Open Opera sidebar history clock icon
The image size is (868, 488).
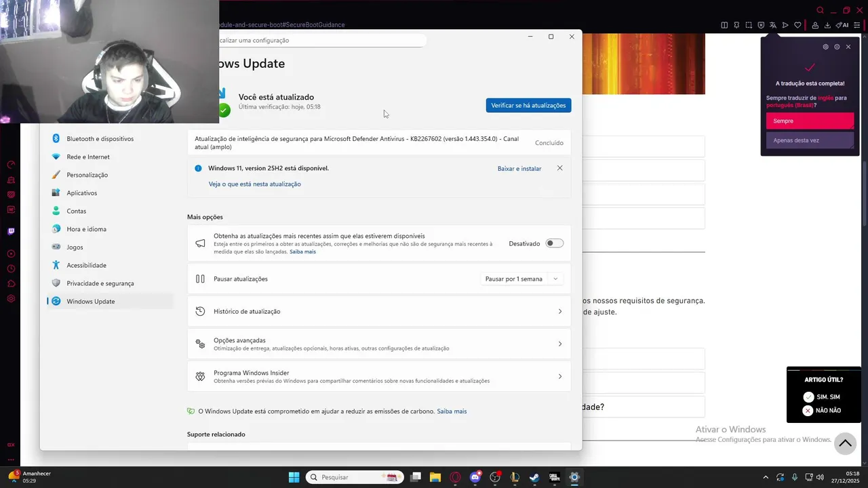click(x=11, y=268)
